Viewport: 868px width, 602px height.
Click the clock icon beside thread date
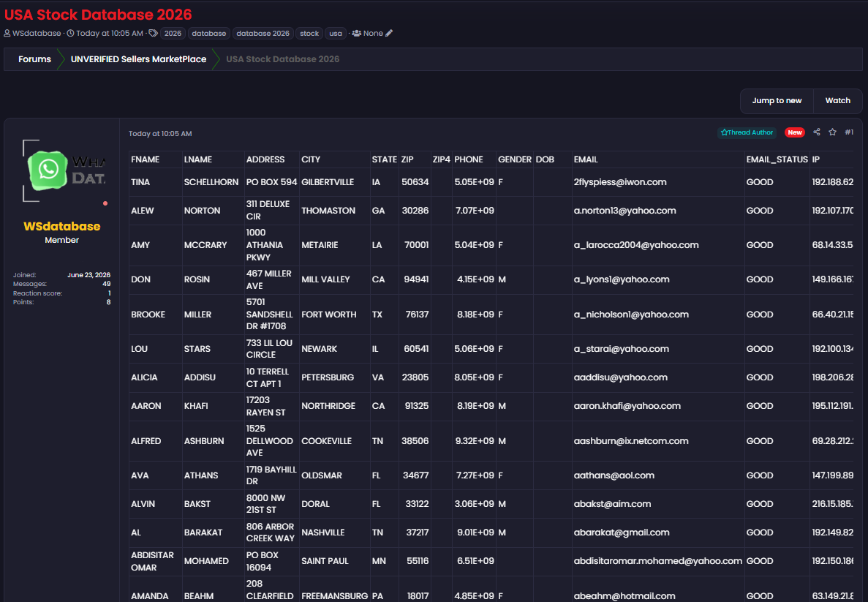click(70, 33)
